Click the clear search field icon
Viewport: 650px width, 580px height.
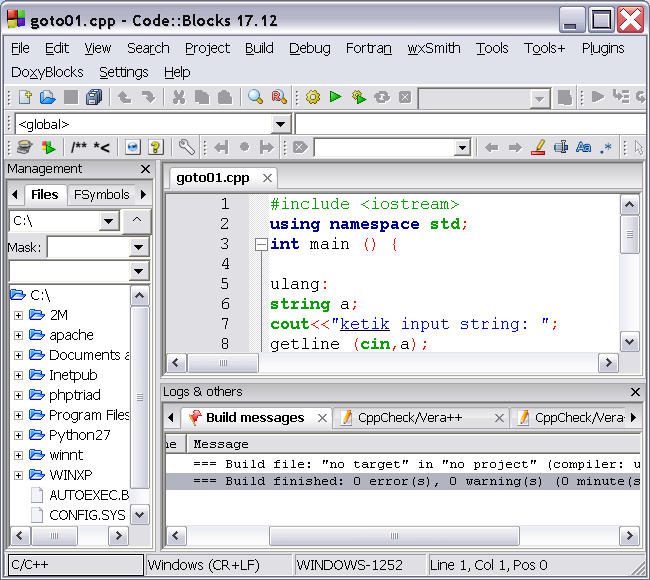[300, 147]
